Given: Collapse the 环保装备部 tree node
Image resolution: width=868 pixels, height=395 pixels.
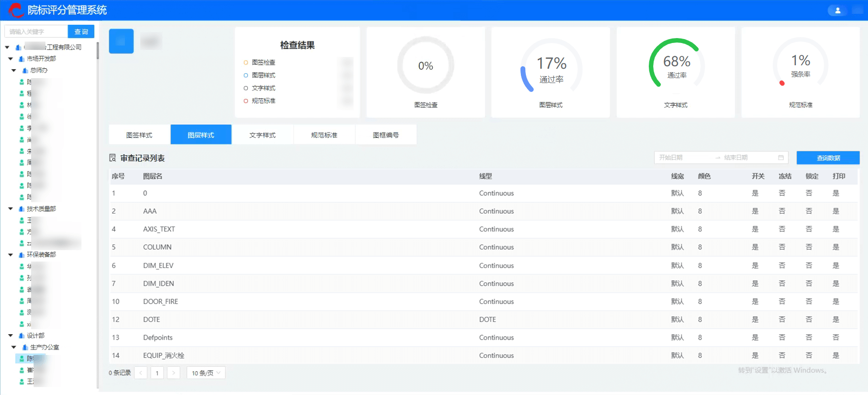Looking at the screenshot, I should (x=10, y=255).
